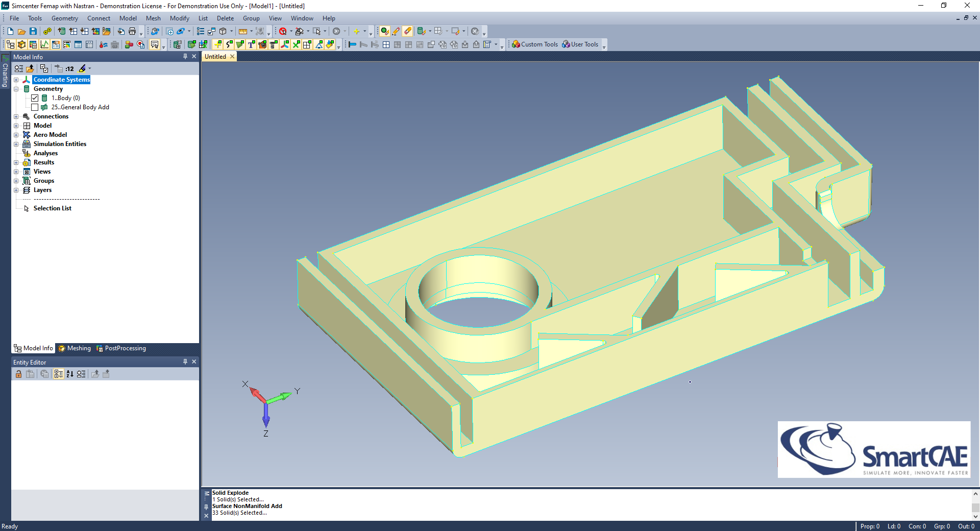
Task: Uncheck the 1..Body (0) visibility checkbox
Action: pos(35,98)
